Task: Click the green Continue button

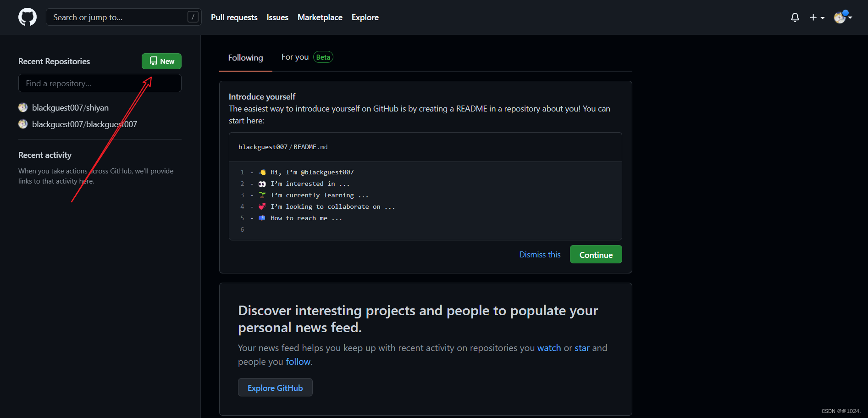Action: pos(596,254)
